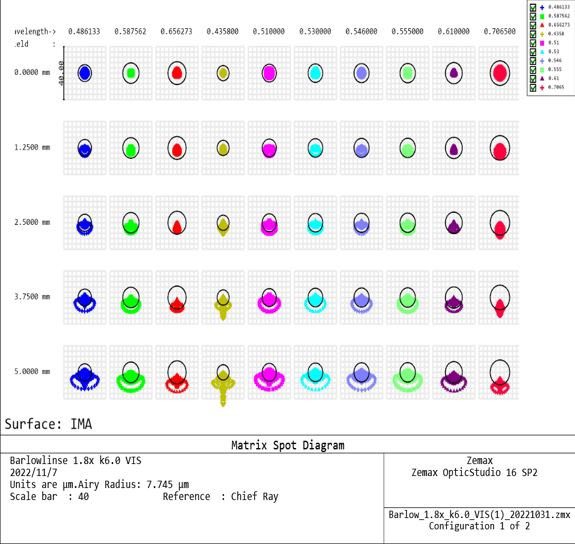This screenshot has width=575, height=544.
Task: Click the cyan marker for 0.53 in legend
Action: (542, 52)
